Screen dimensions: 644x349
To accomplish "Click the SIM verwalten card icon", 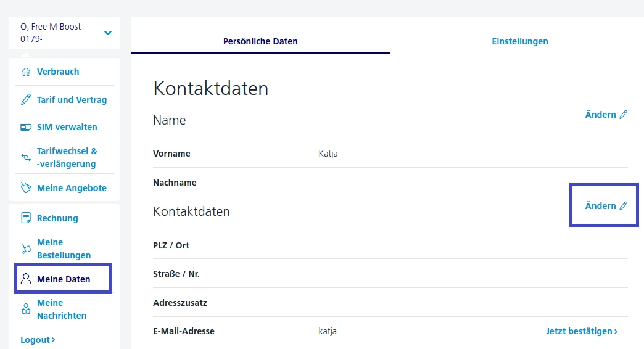I will [26, 127].
